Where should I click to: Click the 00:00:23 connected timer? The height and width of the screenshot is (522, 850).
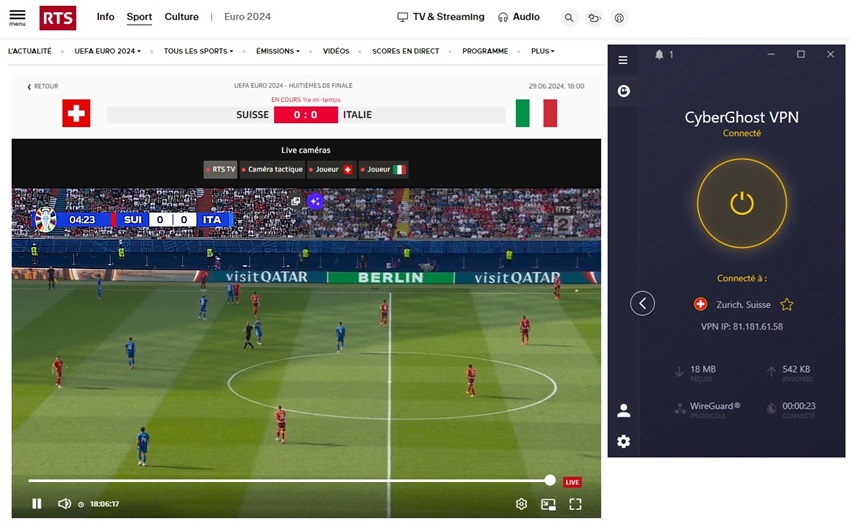tap(799, 405)
